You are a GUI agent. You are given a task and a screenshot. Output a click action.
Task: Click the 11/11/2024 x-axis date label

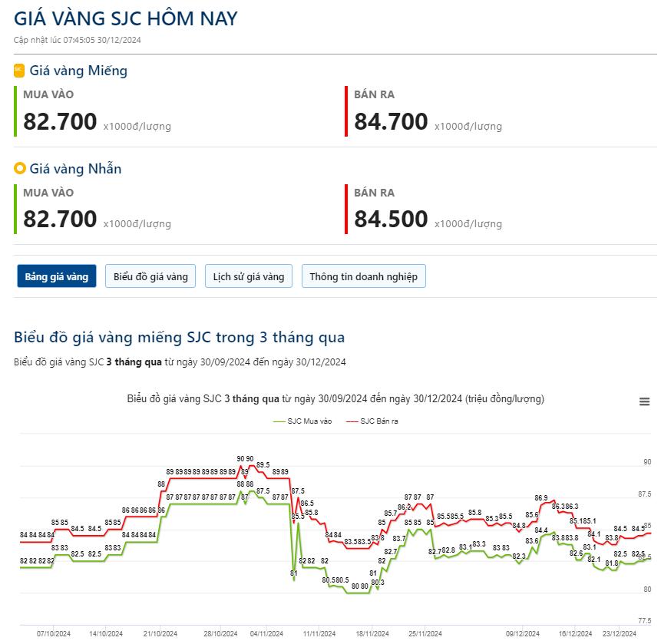coord(319,633)
